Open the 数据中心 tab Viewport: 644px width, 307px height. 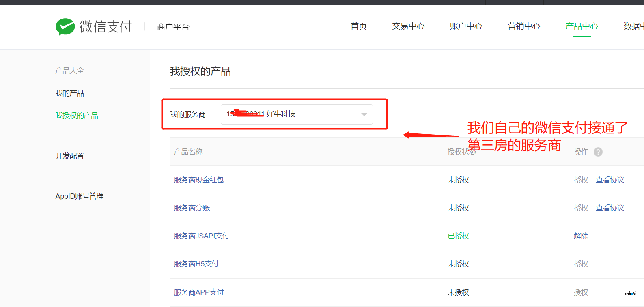pyautogui.click(x=633, y=26)
